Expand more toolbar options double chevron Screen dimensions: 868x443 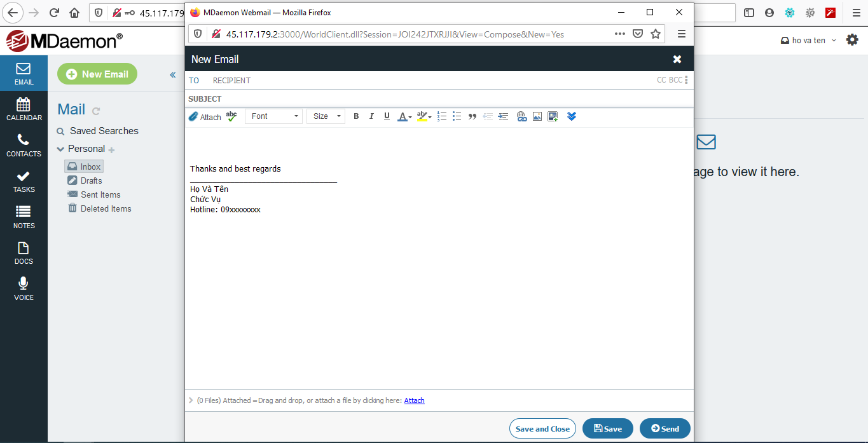click(571, 116)
